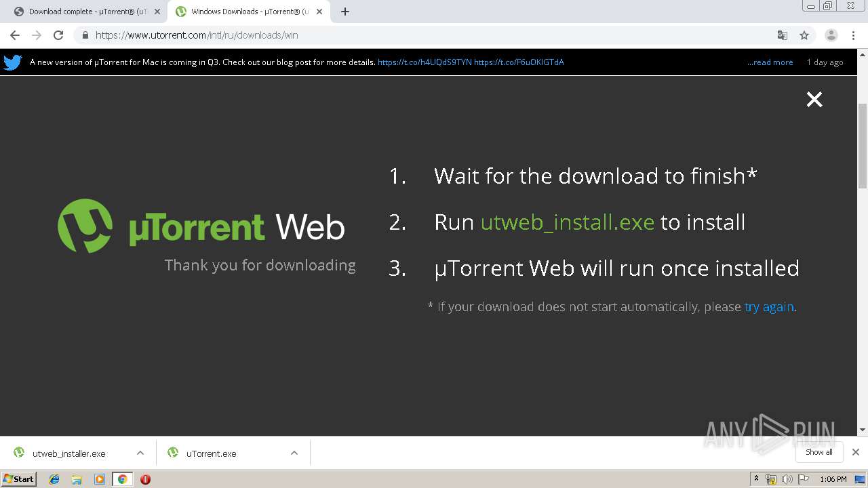Image resolution: width=868 pixels, height=488 pixels.
Task: Close the Windows Downloads tab
Action: (319, 12)
